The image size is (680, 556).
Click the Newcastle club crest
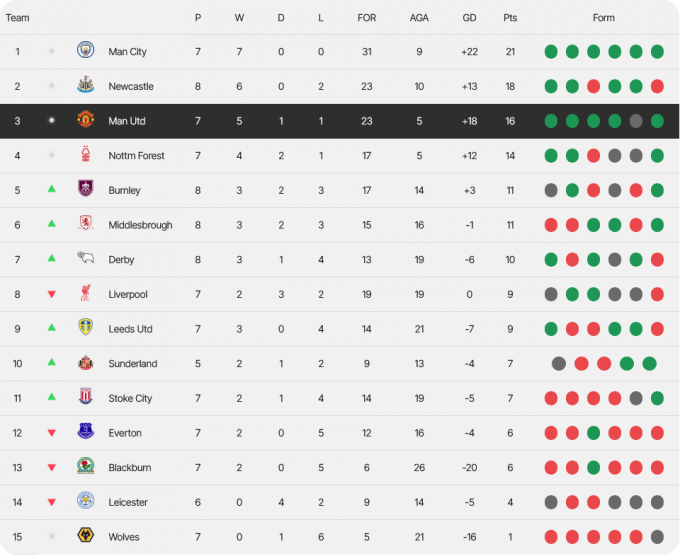pyautogui.click(x=85, y=85)
